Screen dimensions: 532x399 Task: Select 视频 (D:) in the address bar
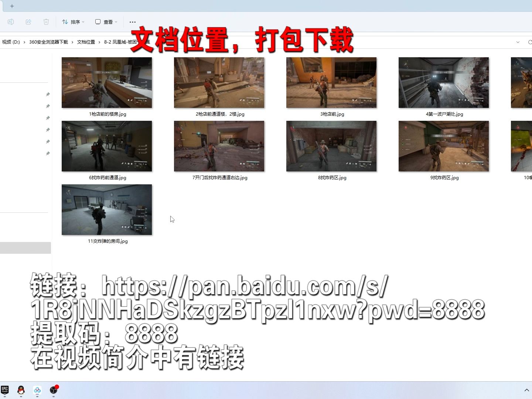(11, 42)
